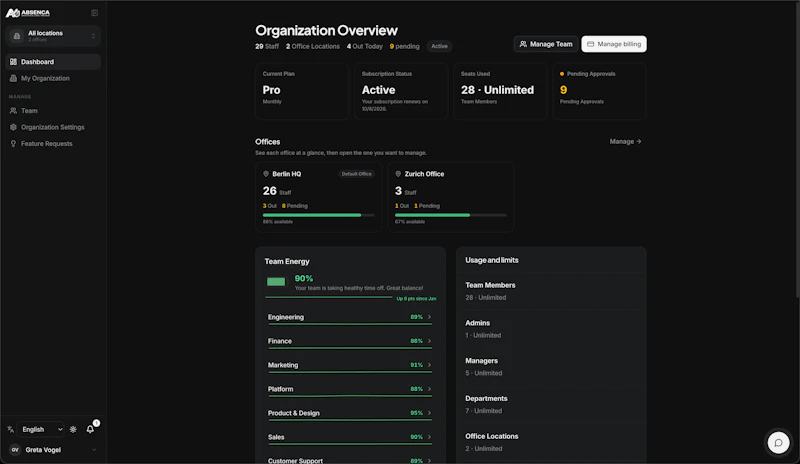Collapse the sidebar panel icon

[x=94, y=13]
